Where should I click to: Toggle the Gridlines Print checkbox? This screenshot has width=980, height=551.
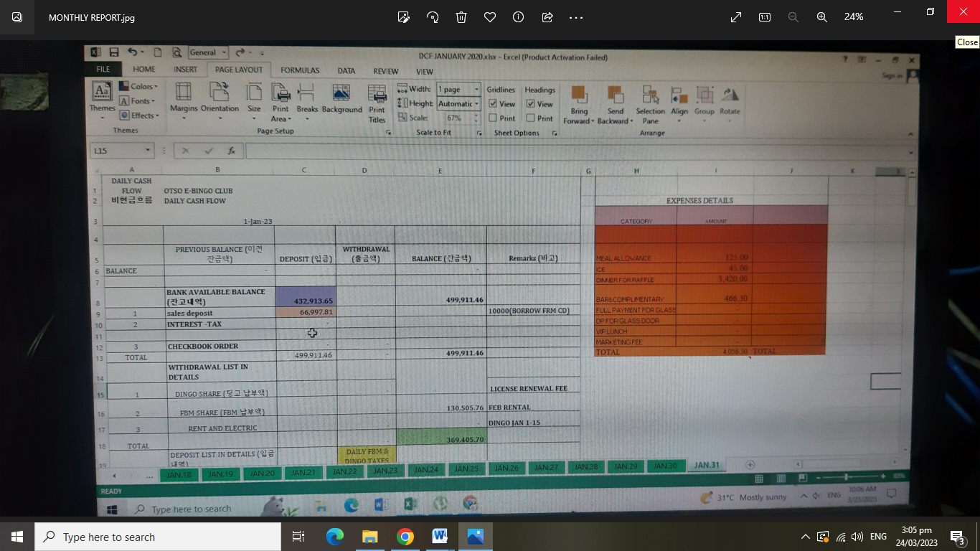[493, 118]
